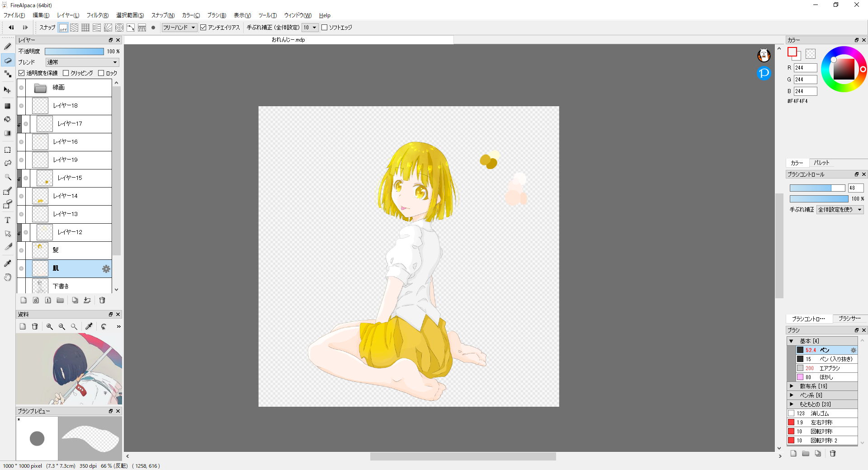Open the フィルタ menu

click(x=97, y=15)
